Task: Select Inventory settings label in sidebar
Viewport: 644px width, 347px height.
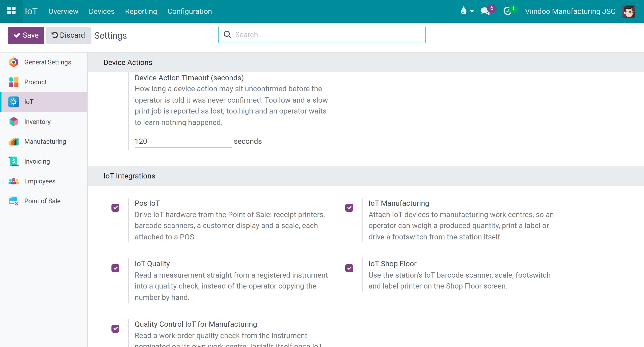Action: 37,122
